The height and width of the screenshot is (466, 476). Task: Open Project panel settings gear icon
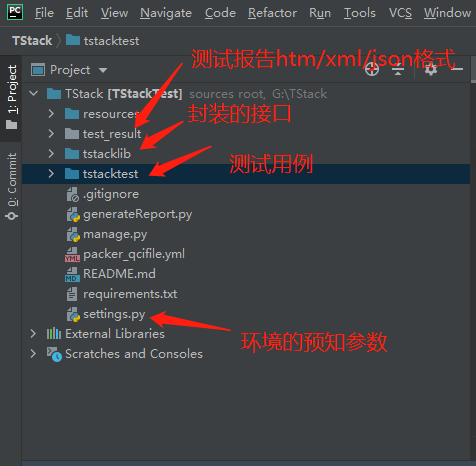click(x=431, y=70)
